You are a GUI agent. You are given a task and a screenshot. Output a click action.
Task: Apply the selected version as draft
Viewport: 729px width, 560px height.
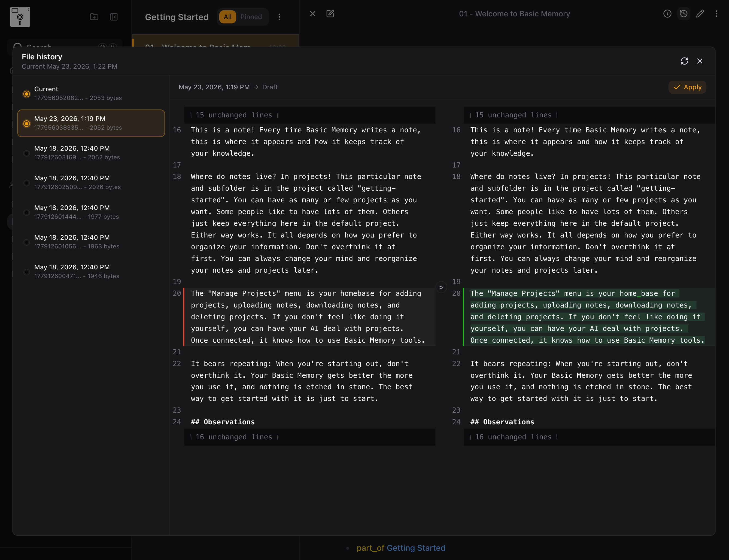[687, 87]
